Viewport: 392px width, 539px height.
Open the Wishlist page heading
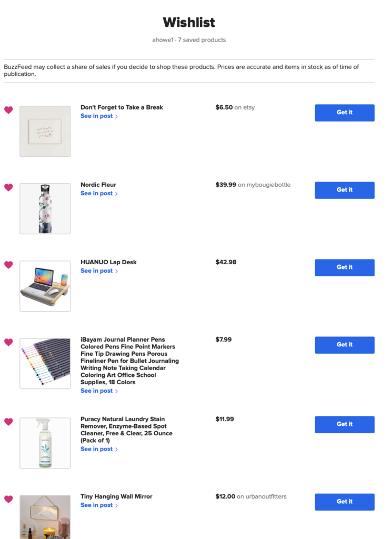coord(196,23)
